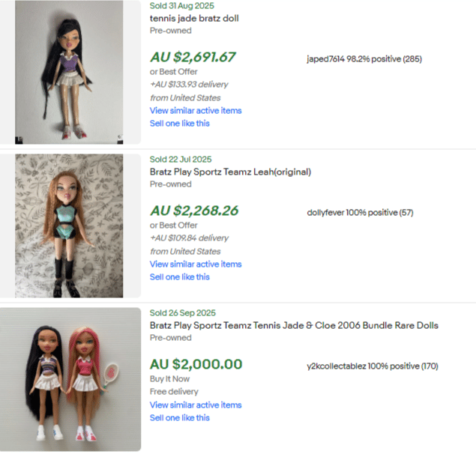476x454 pixels.
Task: Open the Jade & Cloe bundle photo
Action: [70, 379]
